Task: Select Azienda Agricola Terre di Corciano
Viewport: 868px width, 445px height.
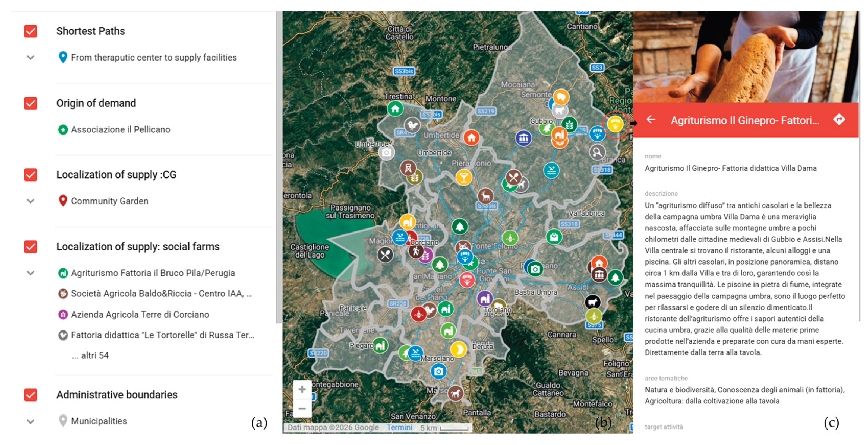Action: [140, 315]
